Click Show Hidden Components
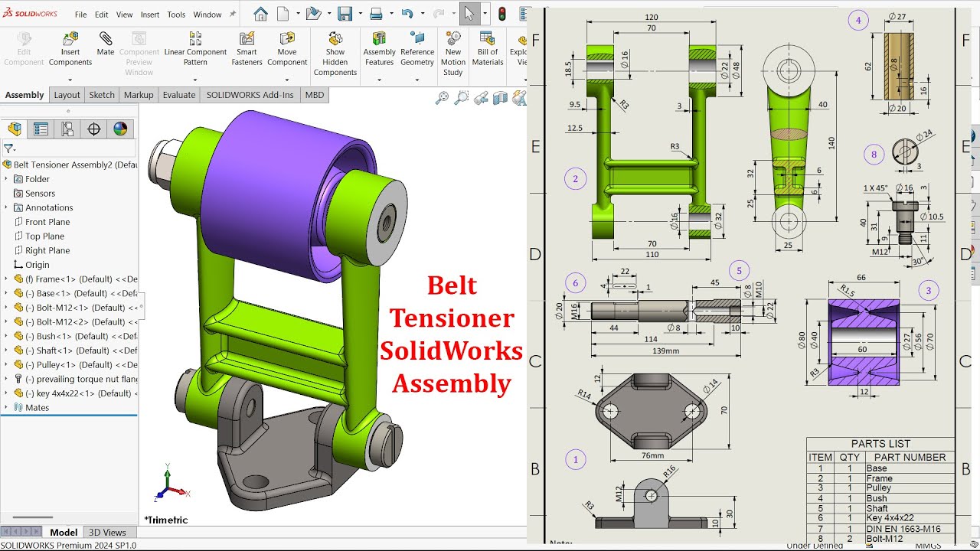980x551 pixels. coord(335,54)
